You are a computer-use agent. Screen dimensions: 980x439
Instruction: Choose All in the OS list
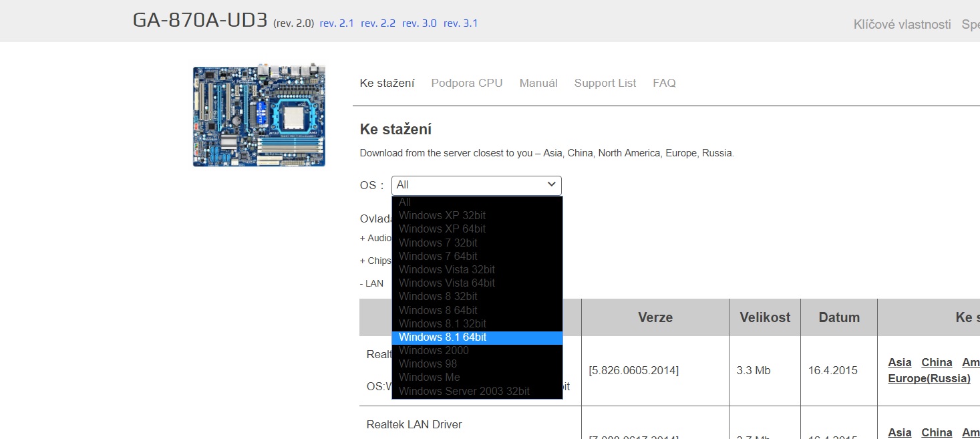[477, 202]
